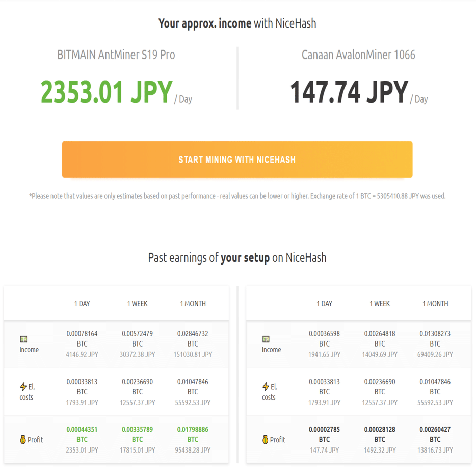
Task: Click the BITMAIN AntMiner S19 Pro heading
Action: click(x=116, y=55)
